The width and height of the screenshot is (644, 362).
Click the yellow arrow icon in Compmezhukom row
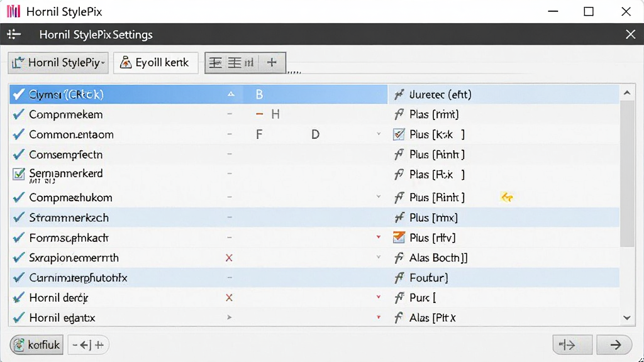point(507,197)
